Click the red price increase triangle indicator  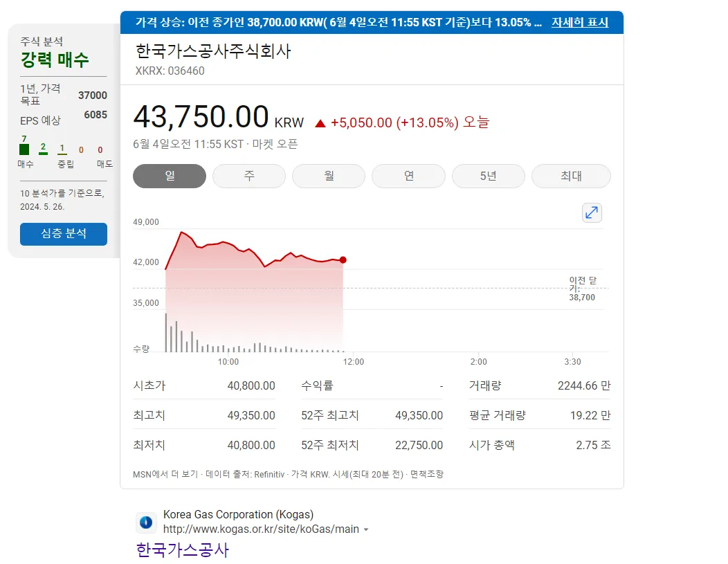click(322, 122)
